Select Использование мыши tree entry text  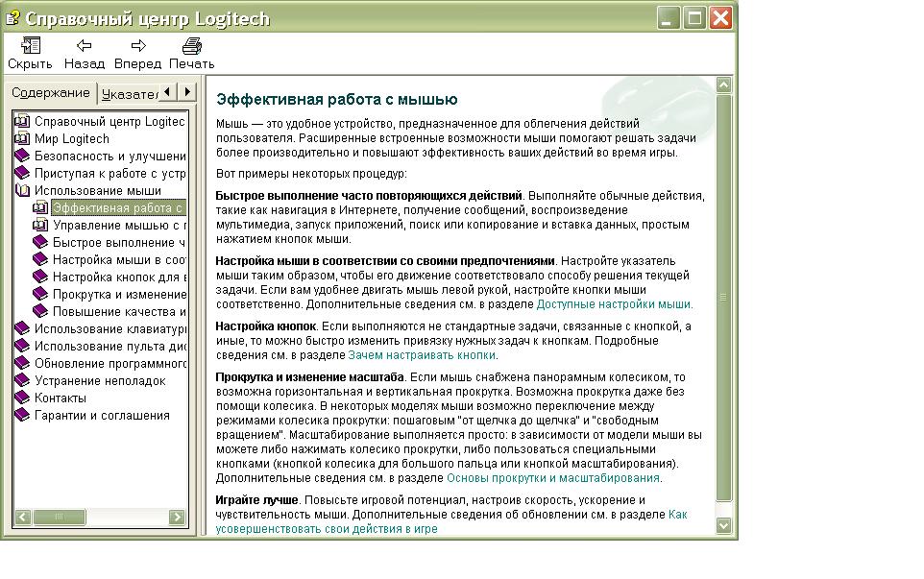click(x=98, y=190)
